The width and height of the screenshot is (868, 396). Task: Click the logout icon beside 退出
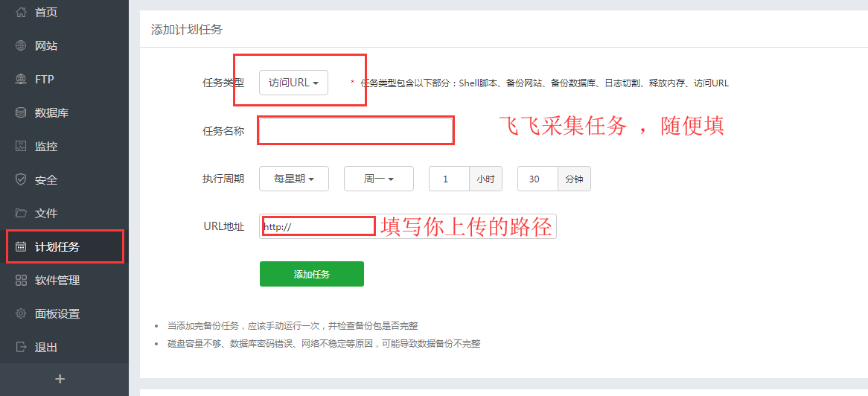pyautogui.click(x=21, y=348)
